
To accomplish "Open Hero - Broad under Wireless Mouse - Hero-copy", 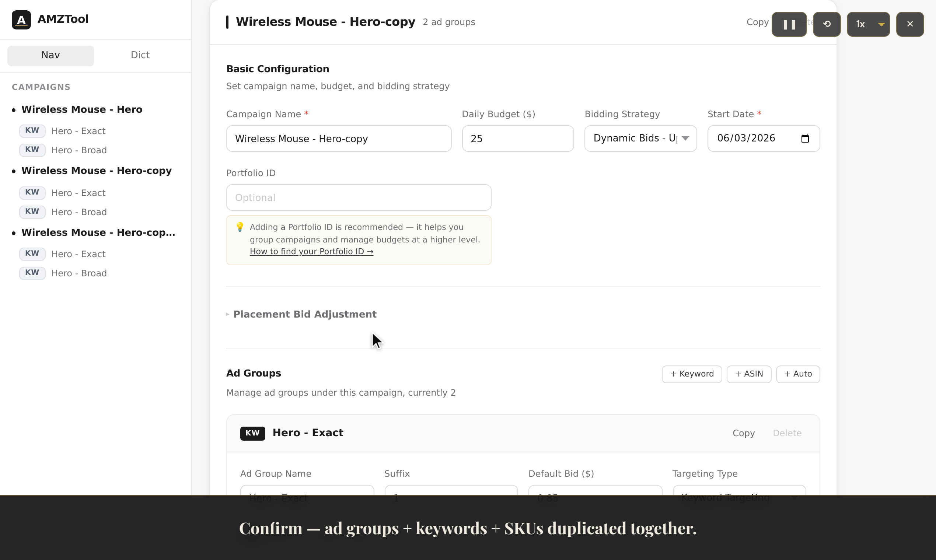I will tap(79, 212).
